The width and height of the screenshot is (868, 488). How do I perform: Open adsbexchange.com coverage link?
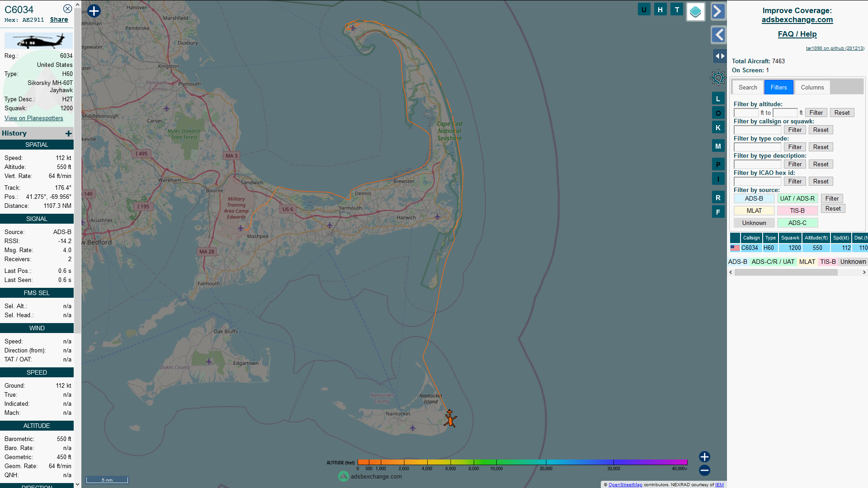[797, 19]
